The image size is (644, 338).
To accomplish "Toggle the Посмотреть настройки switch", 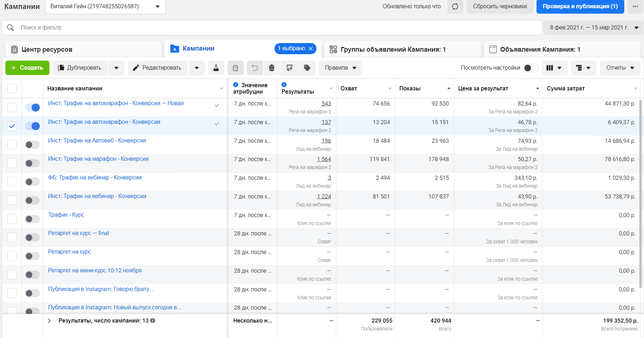I will tap(531, 68).
